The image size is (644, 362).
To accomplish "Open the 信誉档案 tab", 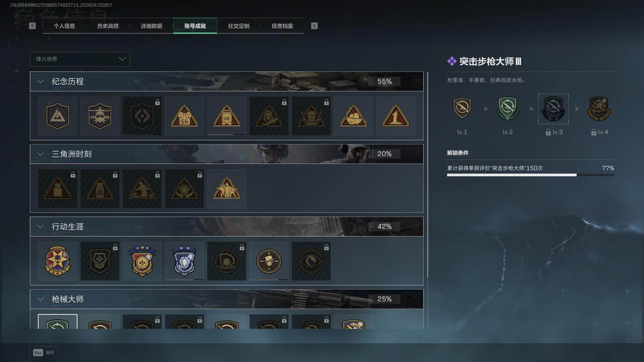I will coord(282,26).
